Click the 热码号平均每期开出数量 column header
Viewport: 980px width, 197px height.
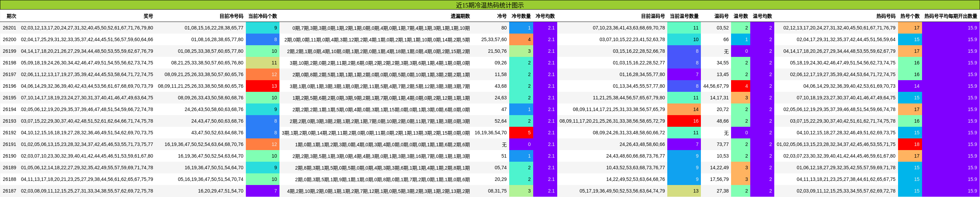[951, 16]
